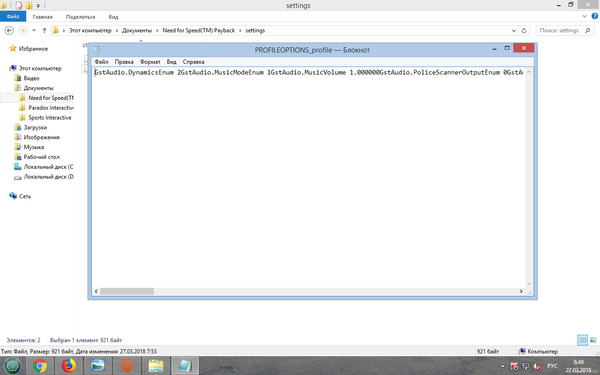Screen dimensions: 600x375
Task: Click volume icon in system tray
Action: point(536,366)
